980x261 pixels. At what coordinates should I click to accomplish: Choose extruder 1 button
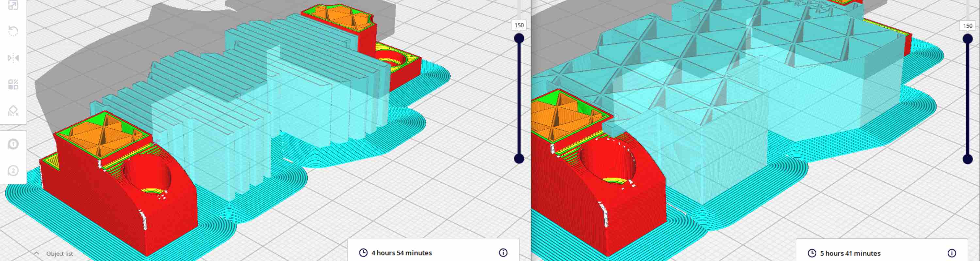pyautogui.click(x=13, y=145)
